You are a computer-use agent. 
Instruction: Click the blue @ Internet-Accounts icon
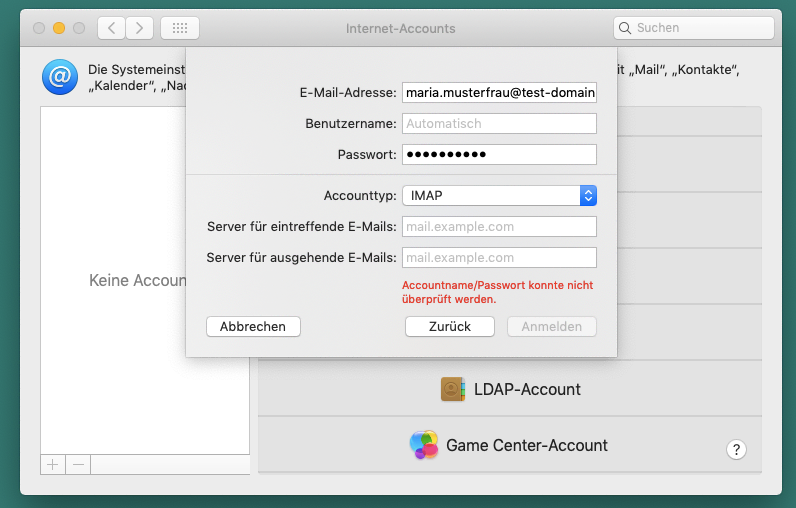(x=59, y=77)
